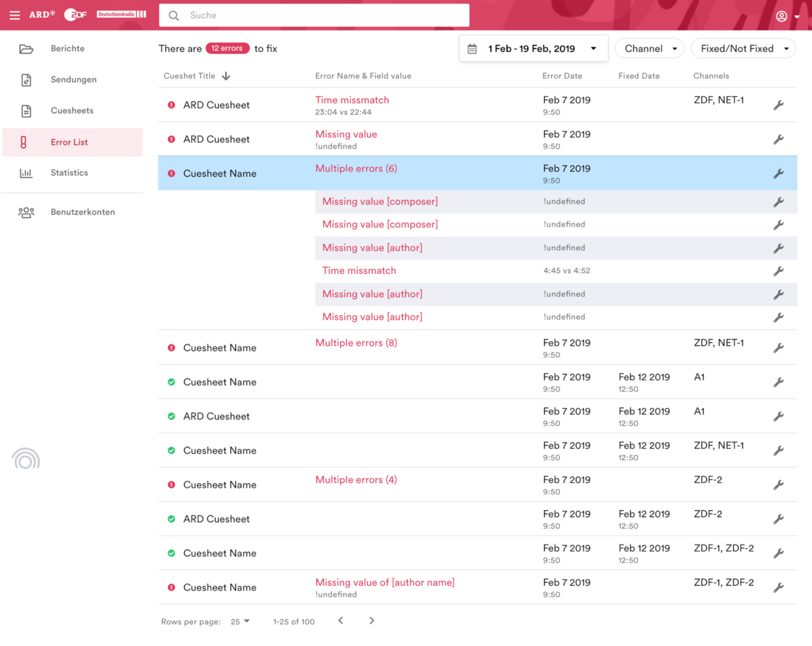812x646 pixels.
Task: Open the sidebar hamburger menu
Action: tap(15, 15)
